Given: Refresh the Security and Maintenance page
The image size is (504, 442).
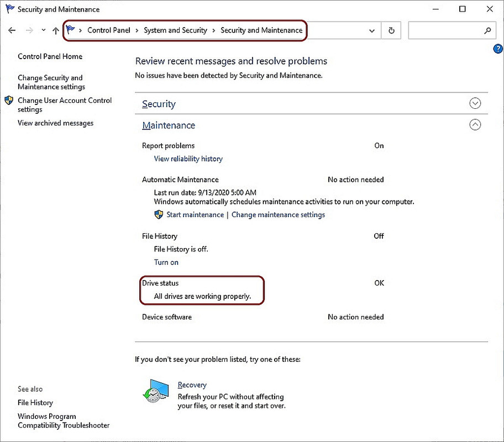Looking at the screenshot, I should [x=391, y=30].
